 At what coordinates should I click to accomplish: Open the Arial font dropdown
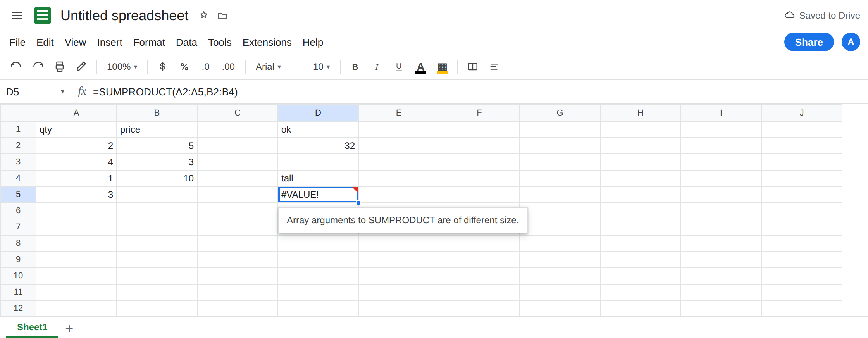(x=268, y=67)
